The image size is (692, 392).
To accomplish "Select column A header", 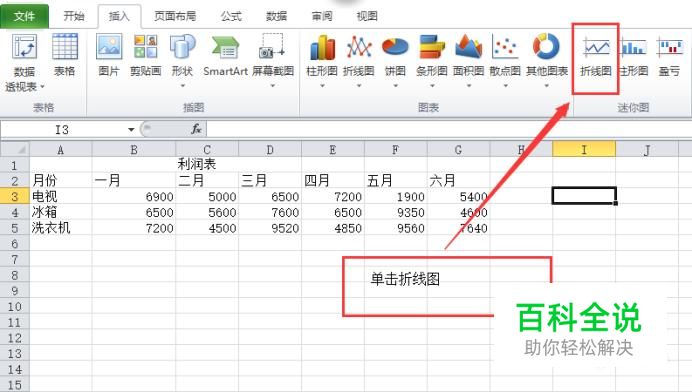I will pos(60,150).
